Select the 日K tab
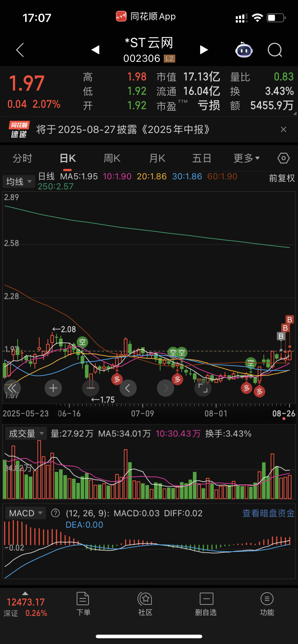The image size is (298, 644). [68, 158]
